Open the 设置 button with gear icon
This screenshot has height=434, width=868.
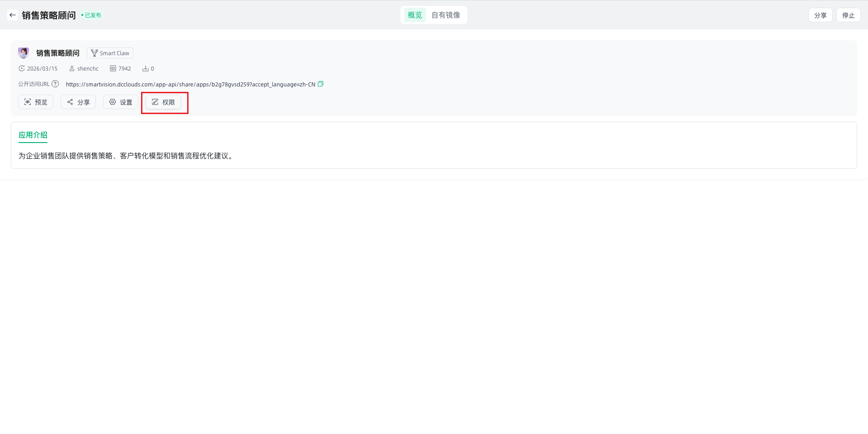click(x=121, y=102)
